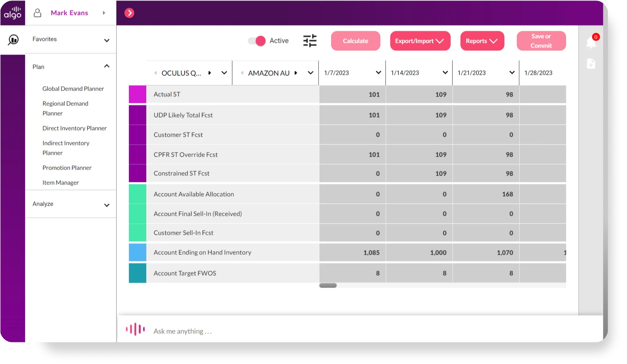The image size is (627, 364).
Task: Go to next product after OCULUS Q...
Action: coord(209,73)
